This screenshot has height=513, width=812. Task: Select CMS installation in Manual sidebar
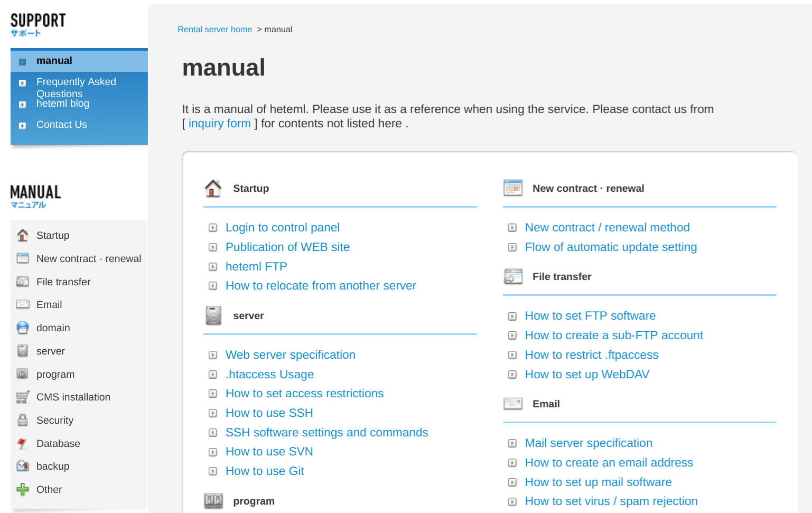[x=73, y=397]
